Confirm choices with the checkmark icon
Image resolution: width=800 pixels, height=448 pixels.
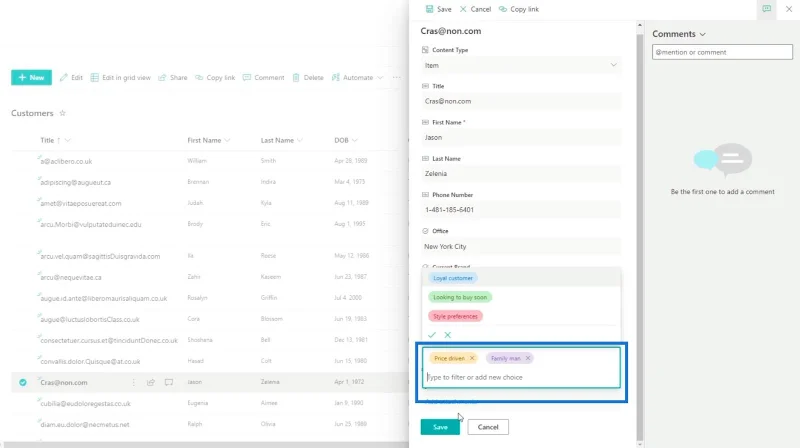click(x=432, y=335)
